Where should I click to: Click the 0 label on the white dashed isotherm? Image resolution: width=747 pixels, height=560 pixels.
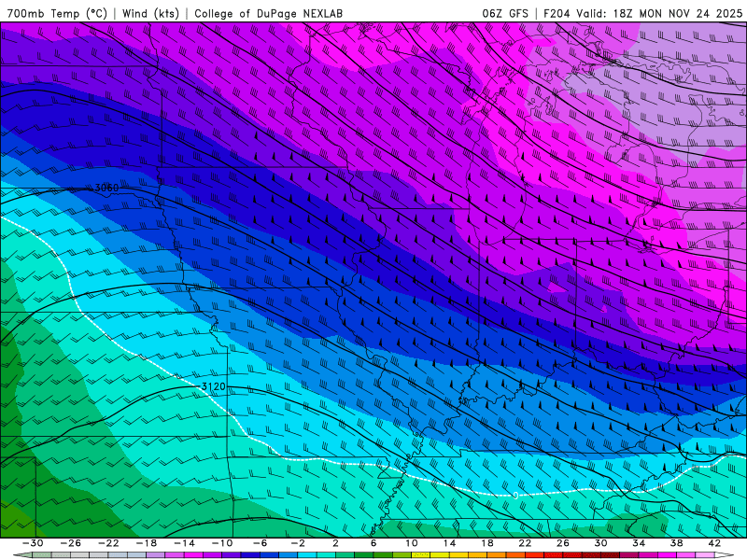click(515, 496)
